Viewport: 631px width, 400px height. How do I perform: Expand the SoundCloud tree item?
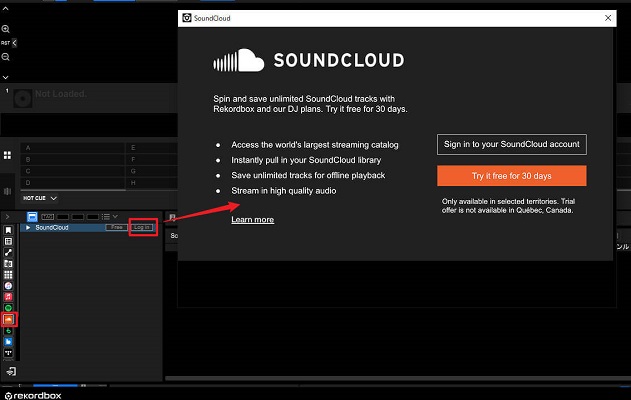click(x=28, y=227)
